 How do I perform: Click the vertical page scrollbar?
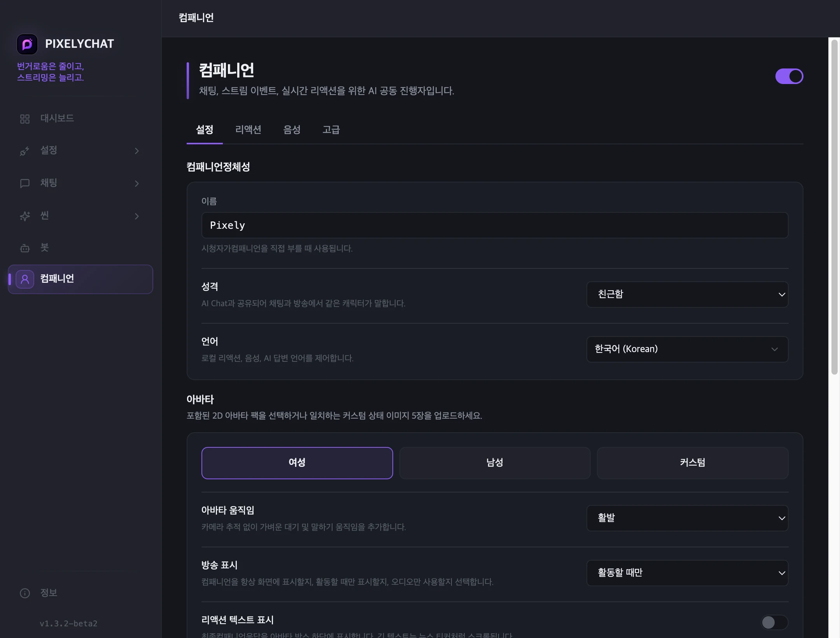point(834,207)
